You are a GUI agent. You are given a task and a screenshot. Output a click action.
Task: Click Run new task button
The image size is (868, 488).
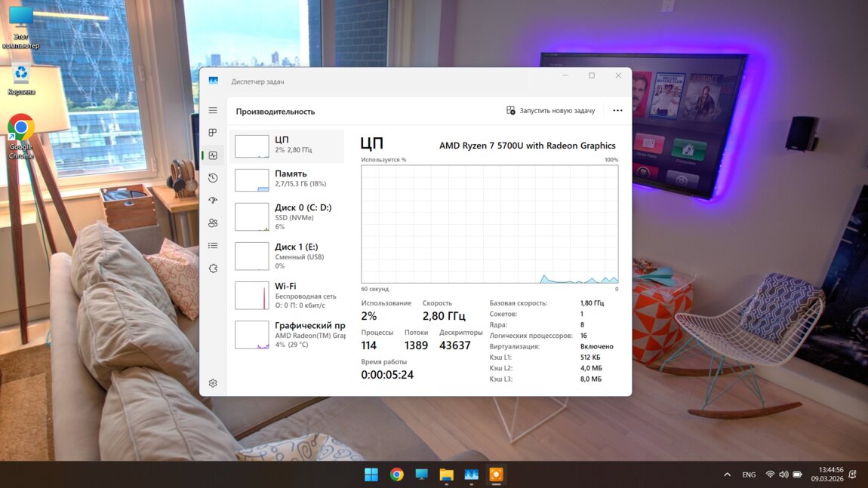551,111
